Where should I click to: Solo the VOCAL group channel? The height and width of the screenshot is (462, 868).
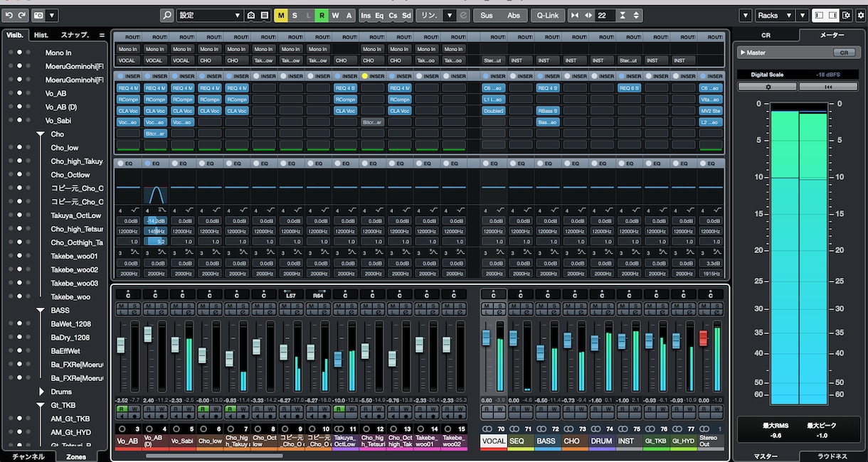pyautogui.click(x=499, y=306)
